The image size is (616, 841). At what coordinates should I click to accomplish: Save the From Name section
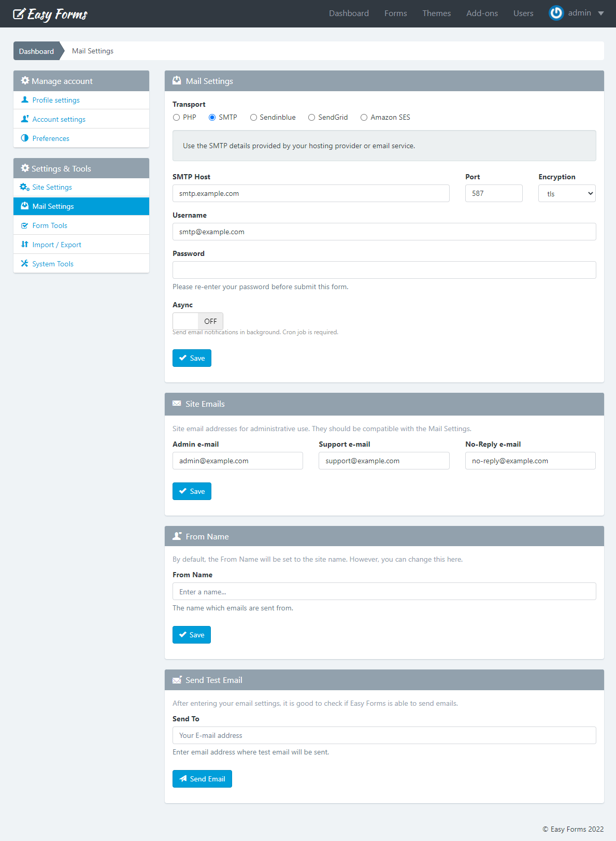click(192, 635)
